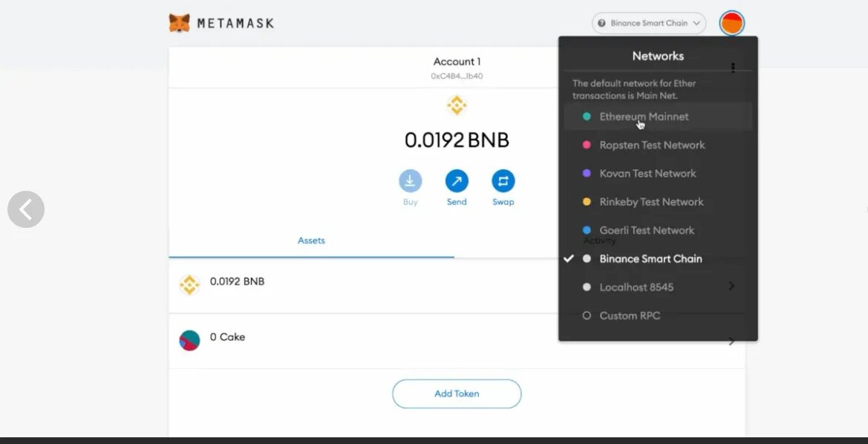The width and height of the screenshot is (868, 444).
Task: Choose Custom RPC option
Action: click(658, 316)
